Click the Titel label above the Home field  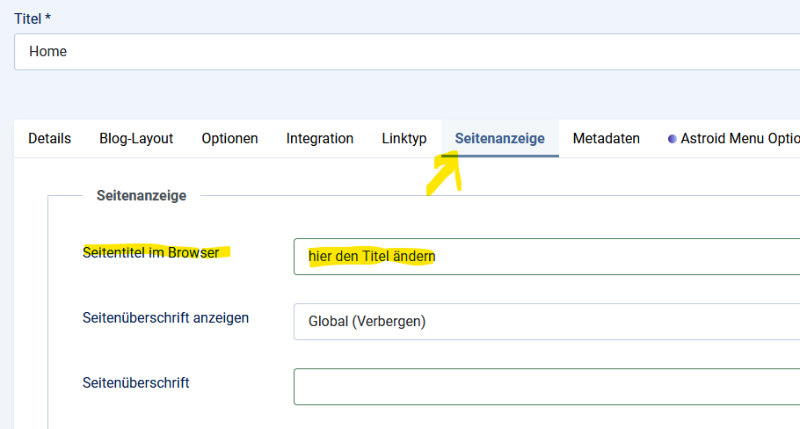[28, 18]
